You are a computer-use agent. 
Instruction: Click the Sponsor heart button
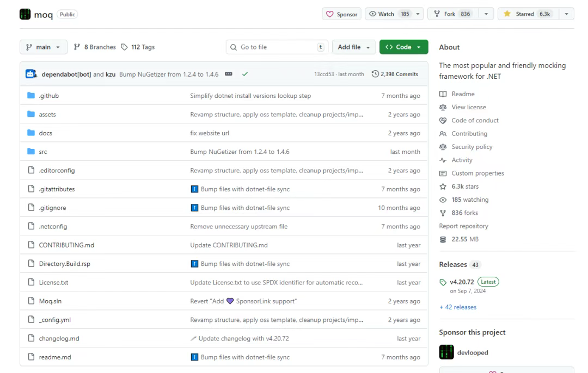(341, 14)
